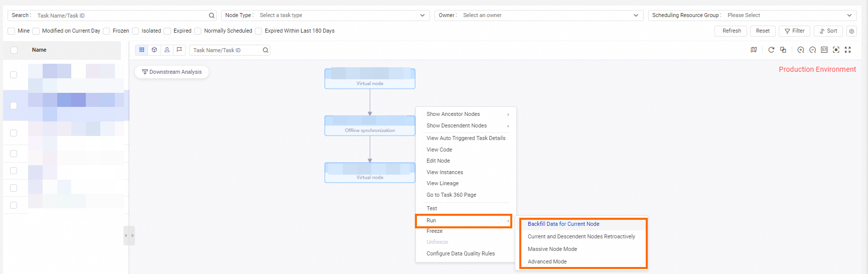Expand Show Descendent Nodes submenu
868x274 pixels.
(x=466, y=126)
